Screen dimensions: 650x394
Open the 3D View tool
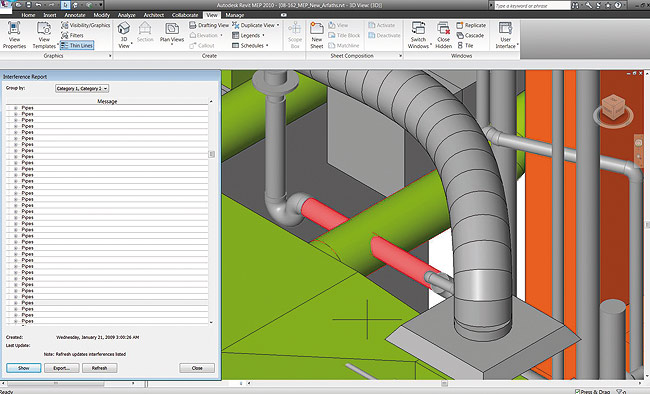coord(124,35)
